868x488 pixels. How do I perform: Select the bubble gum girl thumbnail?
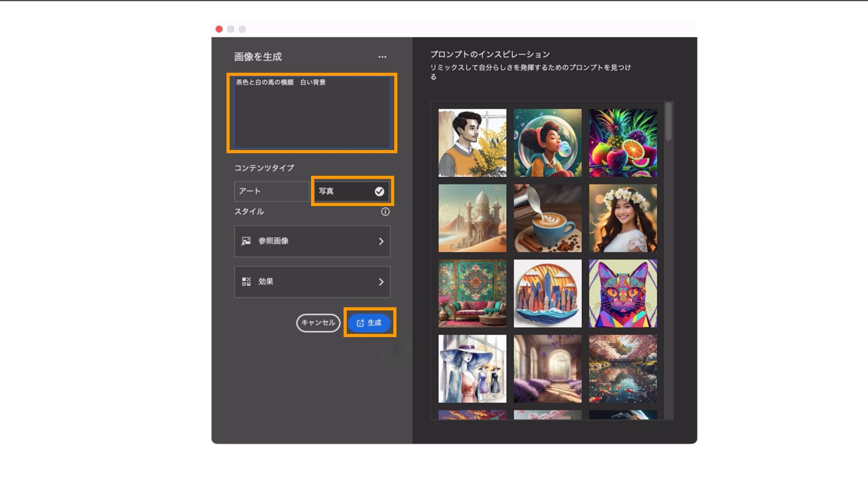[x=547, y=143]
